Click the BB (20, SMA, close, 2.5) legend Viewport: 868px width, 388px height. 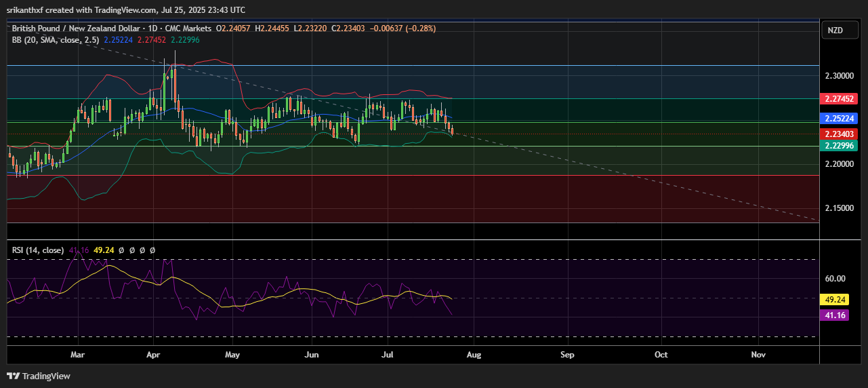[x=56, y=40]
